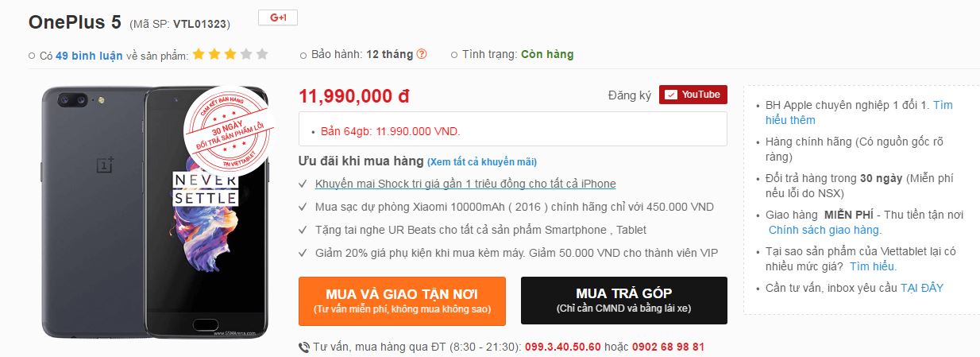Click TẠI ĐÂY inbox consultation link

[x=922, y=288]
